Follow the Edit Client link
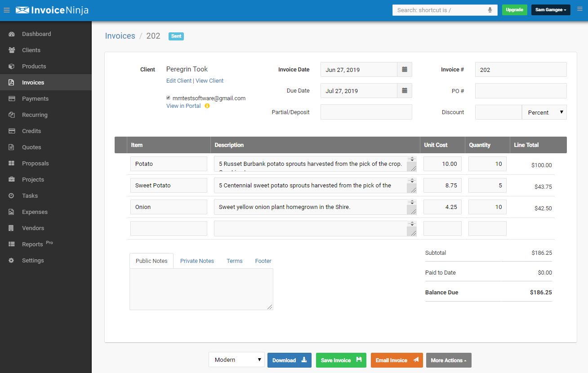Screen dimensions: 588x373 pos(179,81)
